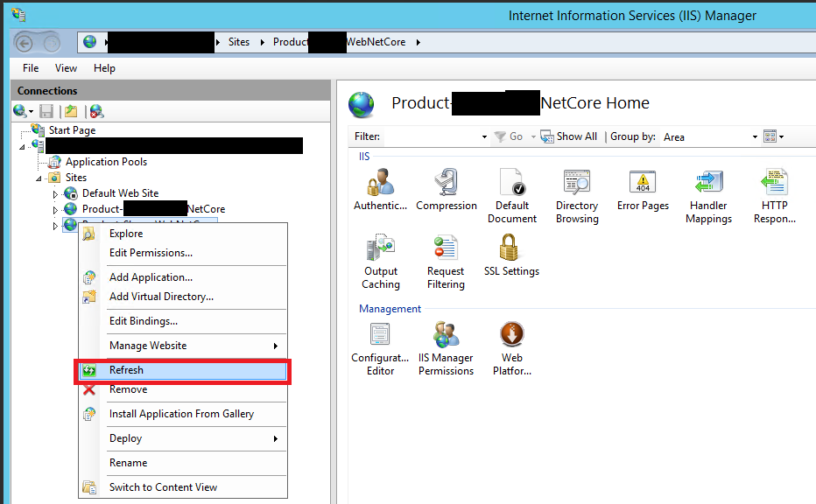This screenshot has height=504, width=816.
Task: Click the IIS Manager title bar app icon
Action: (x=18, y=14)
